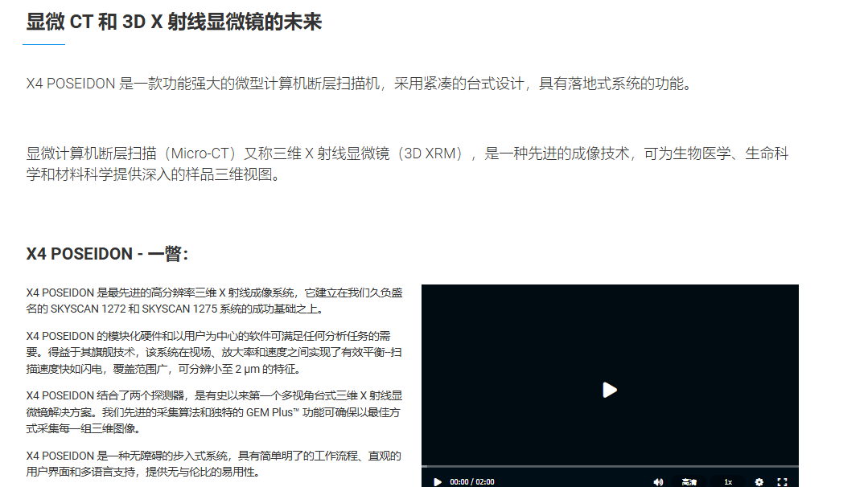The width and height of the screenshot is (868, 487).
Task: Click the paragraph mentioning 可分辨小至 2 μm 的特征
Action: point(214,352)
